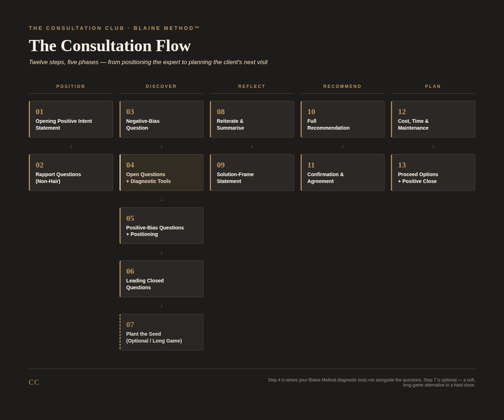Open the 12 Cost, Time & Maintenance card

click(x=433, y=119)
